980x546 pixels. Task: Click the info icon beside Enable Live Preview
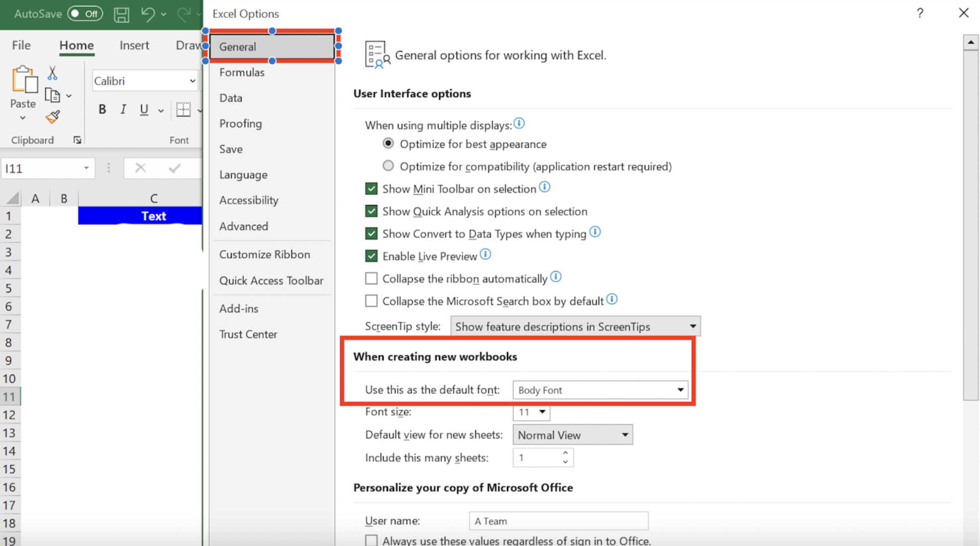(x=485, y=254)
